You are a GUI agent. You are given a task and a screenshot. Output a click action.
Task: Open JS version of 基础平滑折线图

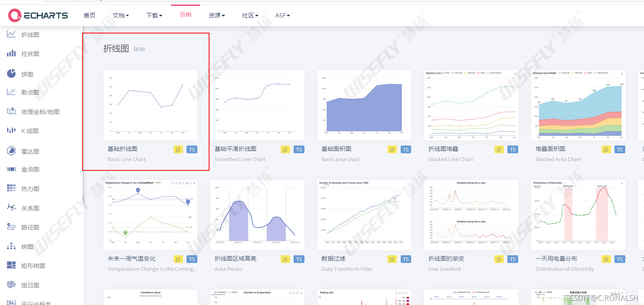tap(285, 149)
